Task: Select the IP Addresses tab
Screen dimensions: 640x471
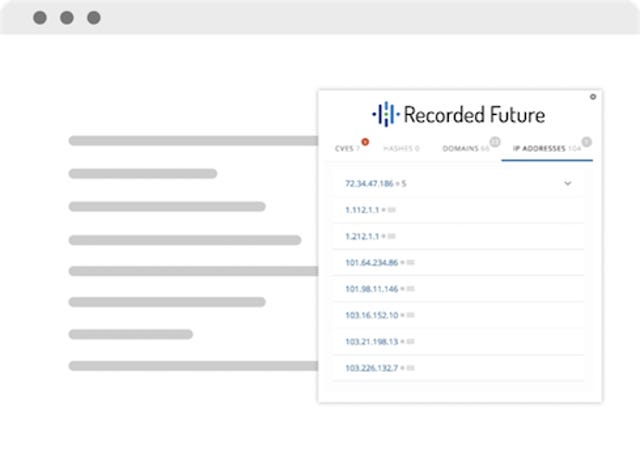Action: point(547,149)
